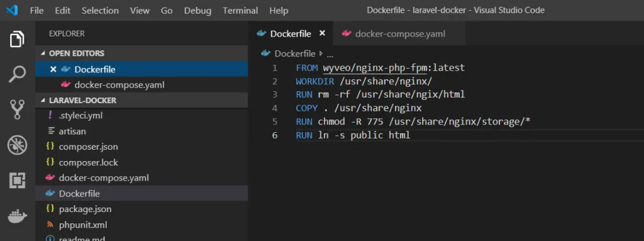This screenshot has height=241, width=644.
Task: Open the Extensions view in activity bar
Action: click(x=17, y=181)
